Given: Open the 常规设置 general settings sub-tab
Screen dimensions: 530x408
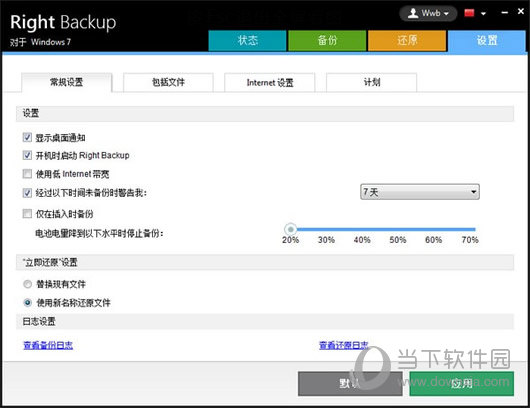Looking at the screenshot, I should click(x=67, y=82).
